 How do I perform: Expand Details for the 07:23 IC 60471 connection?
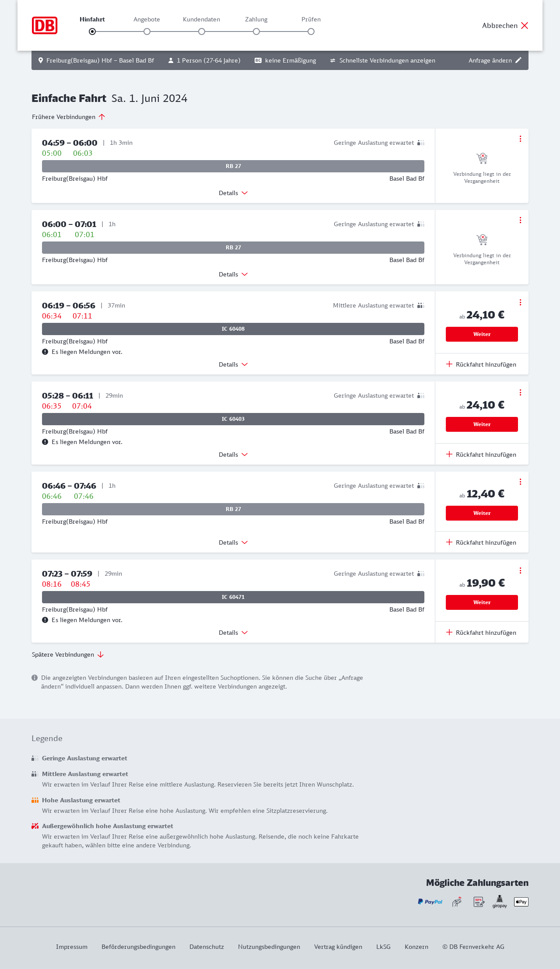233,633
